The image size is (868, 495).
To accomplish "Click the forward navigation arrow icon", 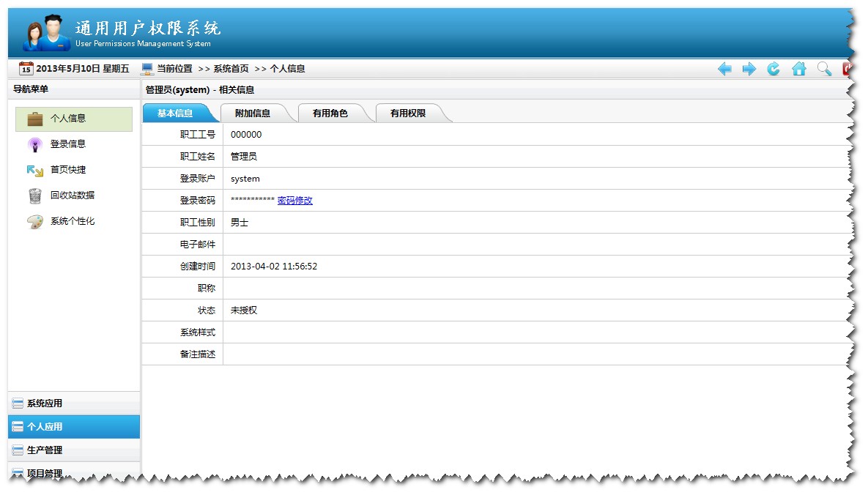I will [x=749, y=68].
